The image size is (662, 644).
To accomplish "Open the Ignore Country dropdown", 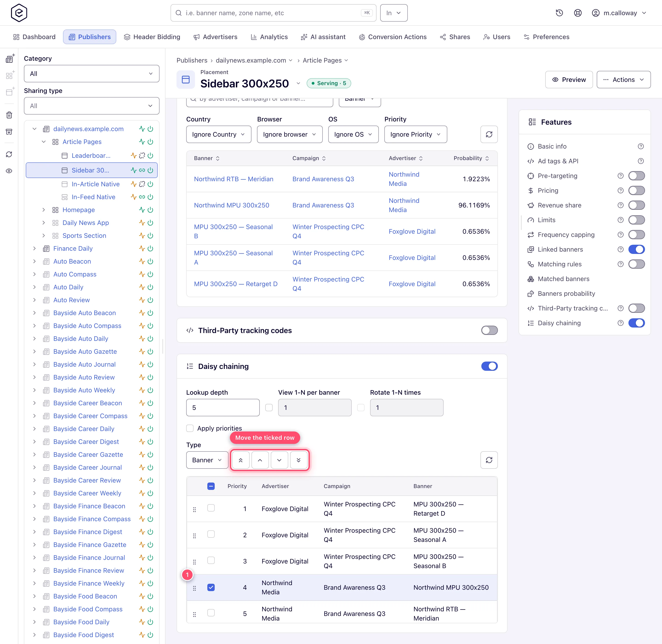I will click(x=219, y=134).
